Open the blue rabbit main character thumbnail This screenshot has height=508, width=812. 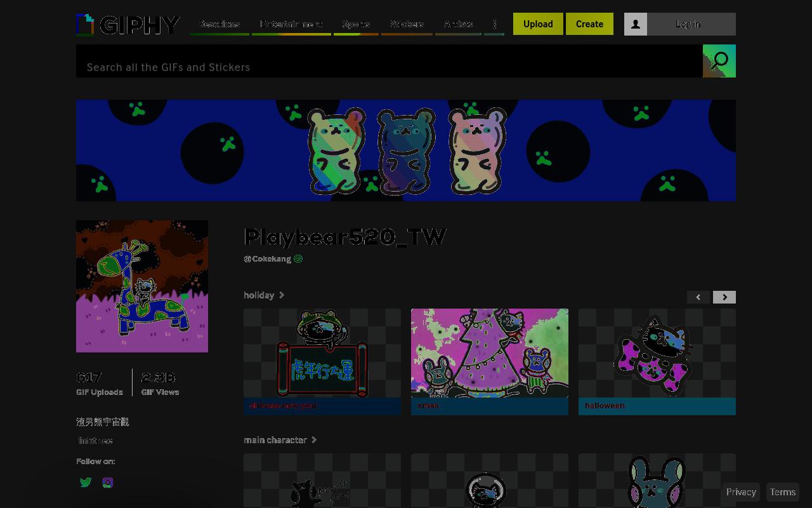tap(657, 481)
